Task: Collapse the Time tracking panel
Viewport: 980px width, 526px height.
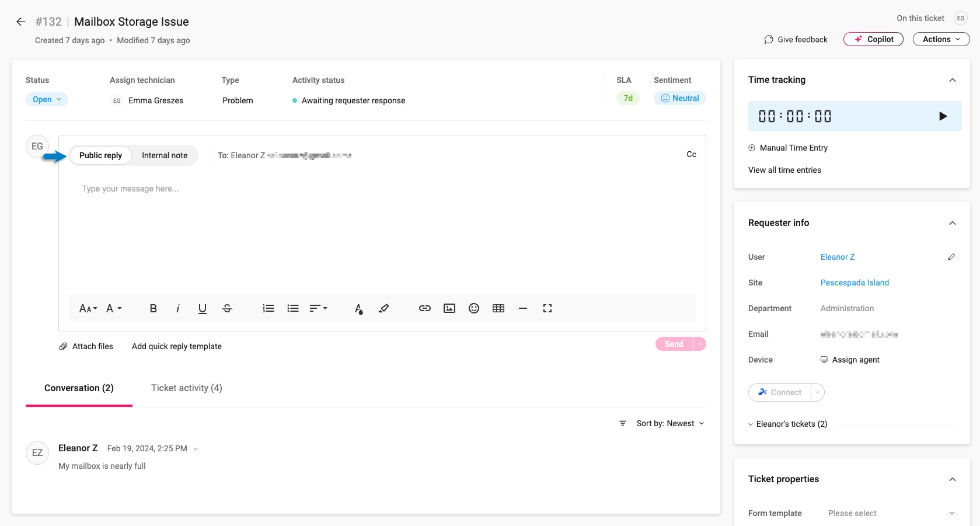Action: pyautogui.click(x=953, y=80)
